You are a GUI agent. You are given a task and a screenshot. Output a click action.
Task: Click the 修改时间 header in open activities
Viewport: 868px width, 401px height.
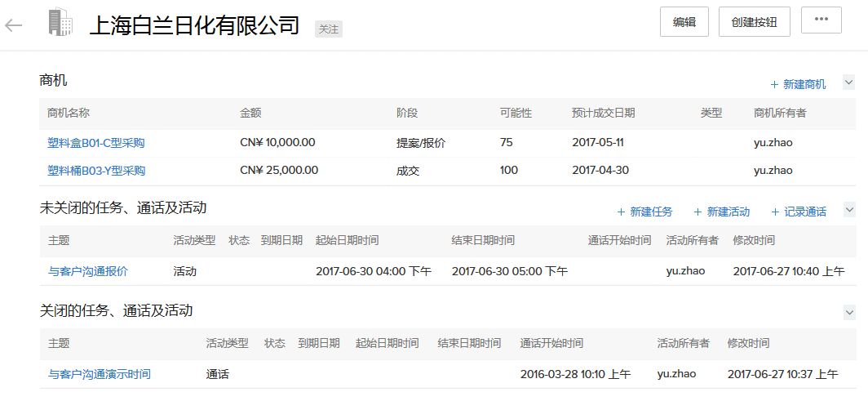point(754,241)
